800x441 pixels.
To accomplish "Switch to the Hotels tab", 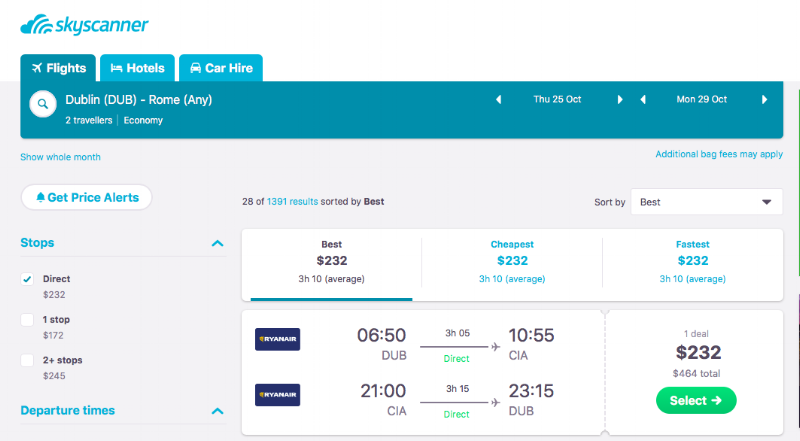I will pos(137,68).
